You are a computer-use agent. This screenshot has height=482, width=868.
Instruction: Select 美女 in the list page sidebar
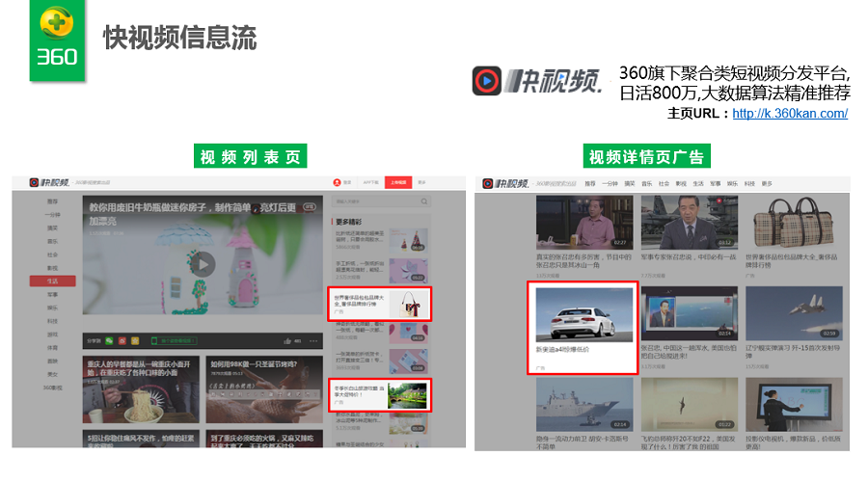tap(53, 374)
